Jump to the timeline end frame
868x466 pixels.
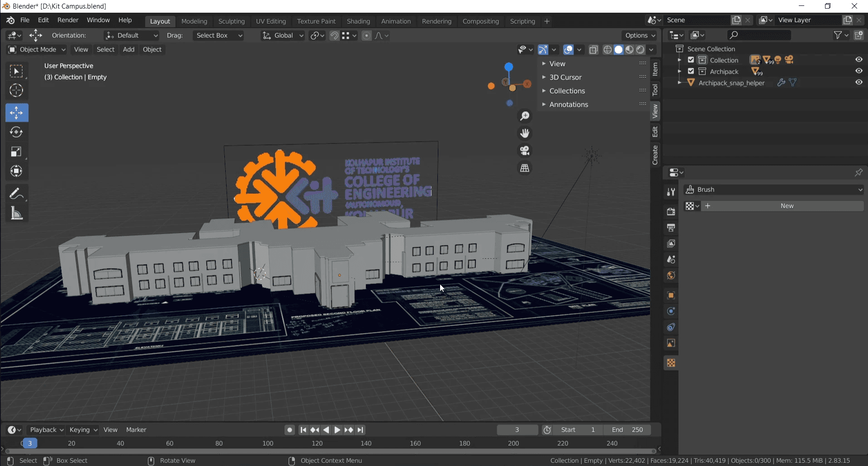(x=360, y=430)
